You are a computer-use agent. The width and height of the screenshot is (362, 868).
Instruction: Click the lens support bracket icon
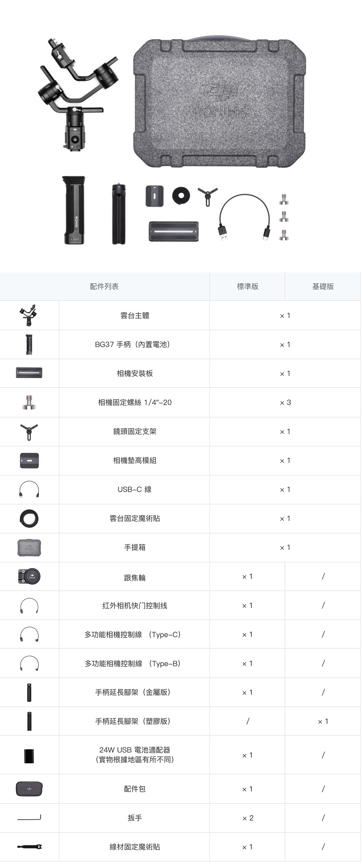coord(29,432)
